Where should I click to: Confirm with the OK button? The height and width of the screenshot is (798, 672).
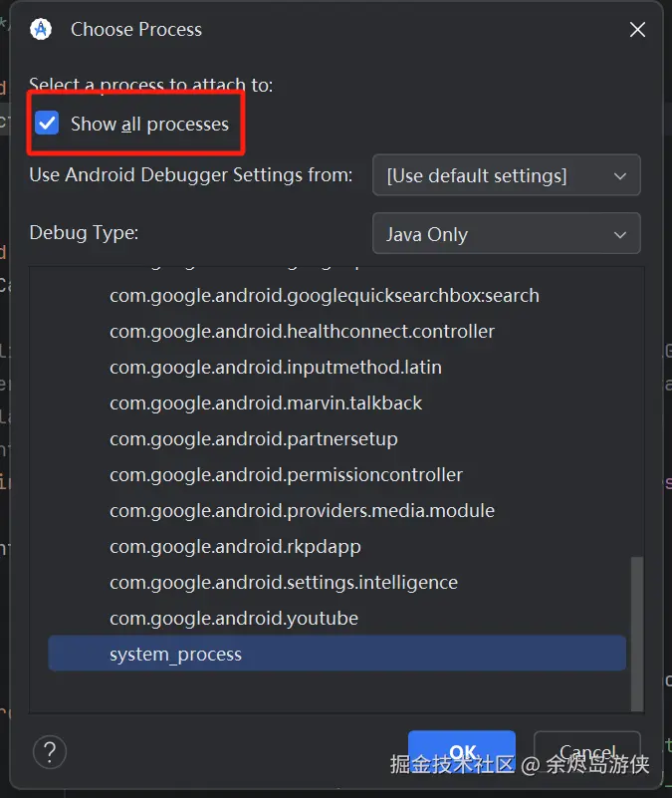coord(462,751)
